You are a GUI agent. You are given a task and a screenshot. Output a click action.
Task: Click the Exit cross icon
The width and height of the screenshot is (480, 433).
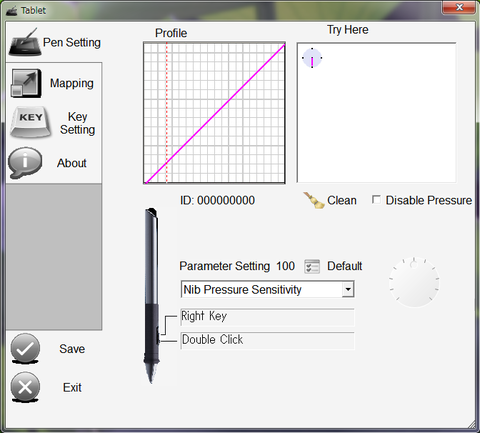(25, 387)
